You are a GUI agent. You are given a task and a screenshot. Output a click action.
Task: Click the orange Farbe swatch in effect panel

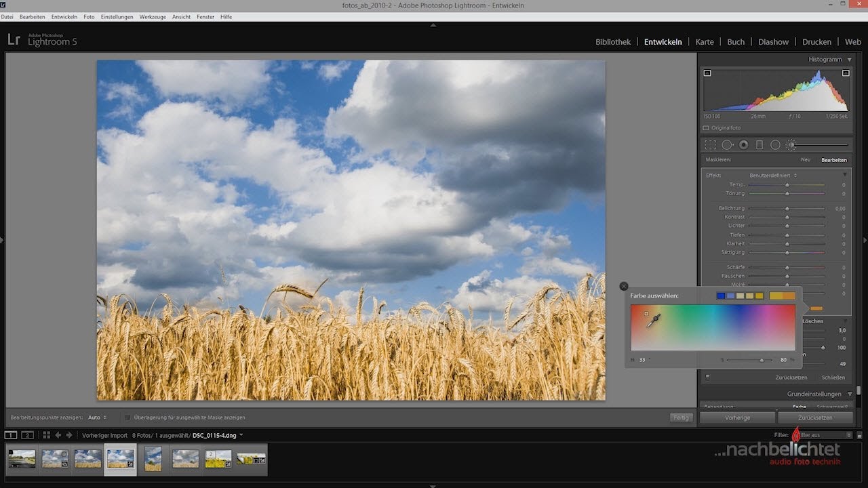(816, 308)
